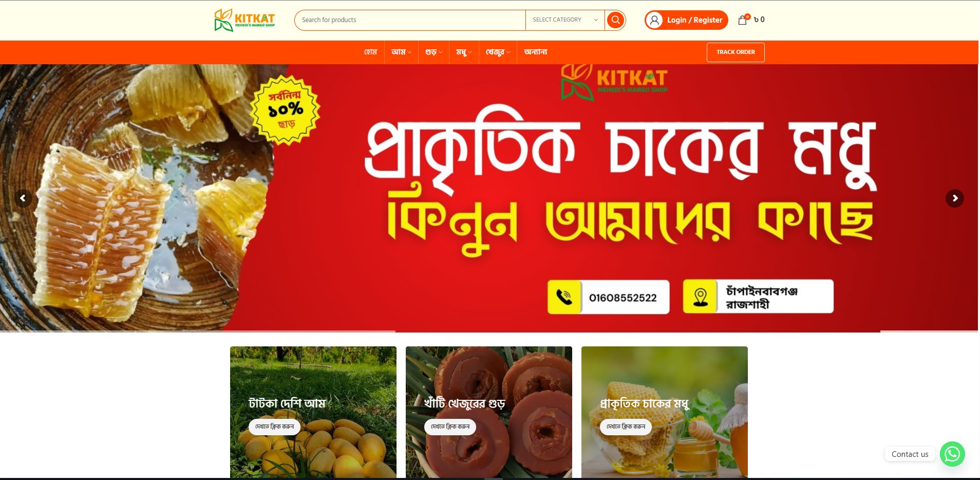Open the অন্যান্য menu item
The width and height of the screenshot is (980, 480).
535,52
